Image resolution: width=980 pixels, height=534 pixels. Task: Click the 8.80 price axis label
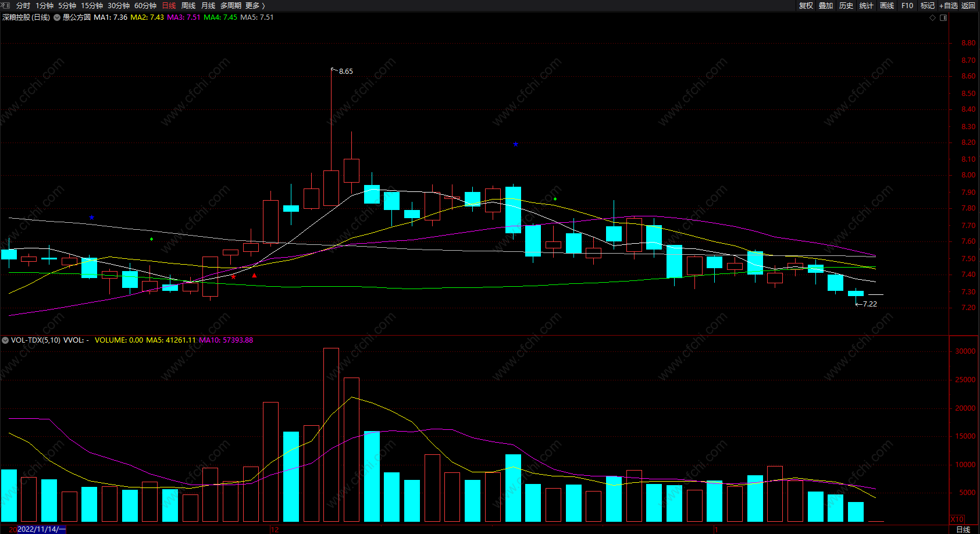tap(968, 43)
